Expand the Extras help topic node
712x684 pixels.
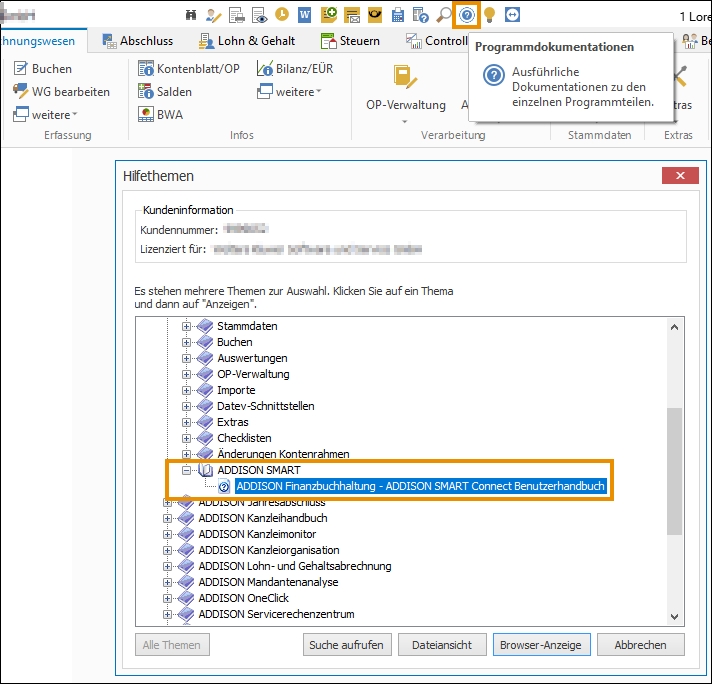(x=186, y=422)
